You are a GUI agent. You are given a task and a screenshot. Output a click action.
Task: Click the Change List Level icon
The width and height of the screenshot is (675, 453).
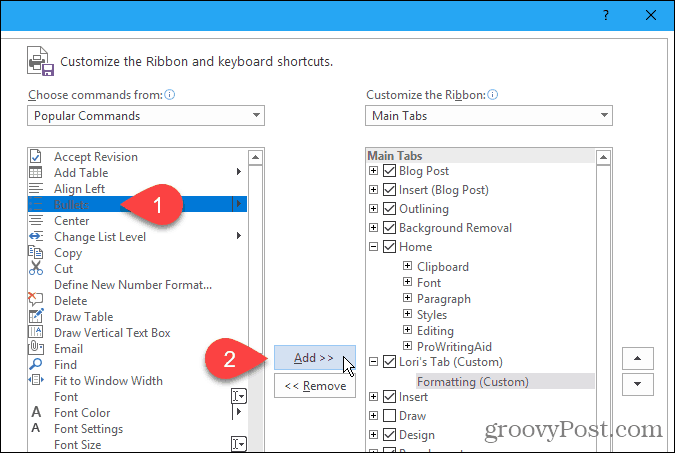click(36, 236)
